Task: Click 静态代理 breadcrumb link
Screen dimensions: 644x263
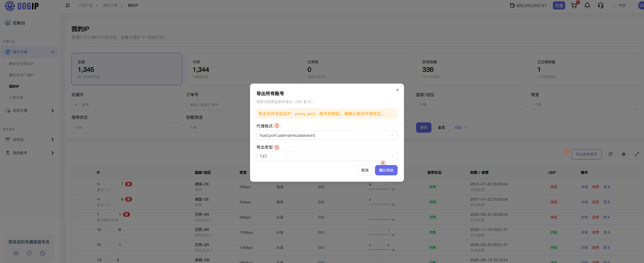Action: point(110,5)
